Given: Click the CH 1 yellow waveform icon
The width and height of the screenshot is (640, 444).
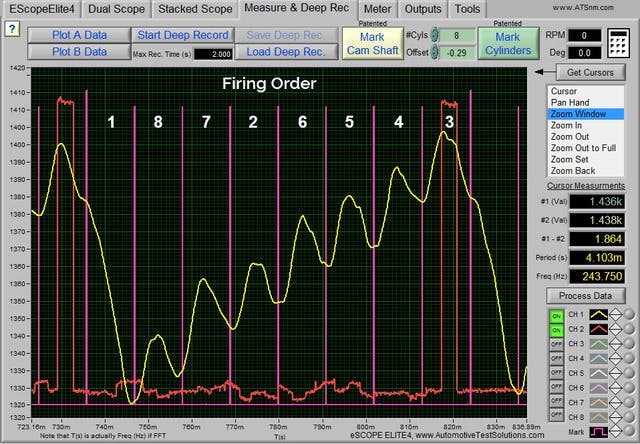Looking at the screenshot, I should [x=600, y=314].
